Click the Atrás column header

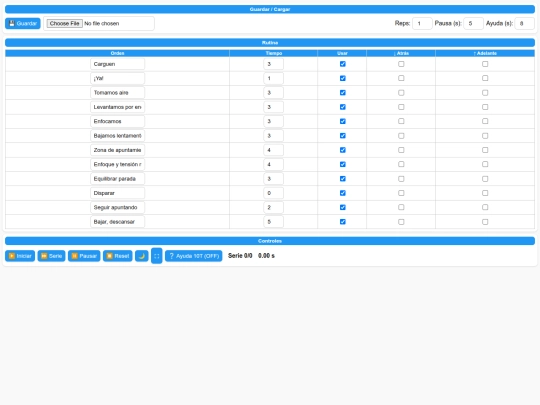pos(401,53)
